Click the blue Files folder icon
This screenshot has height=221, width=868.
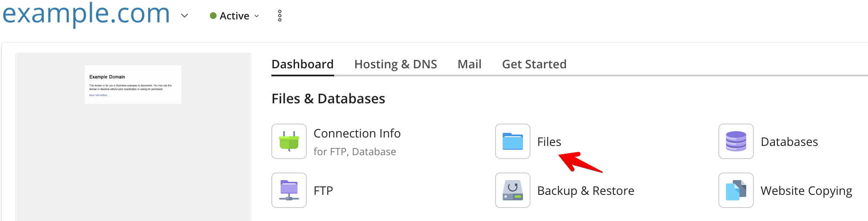pos(513,141)
